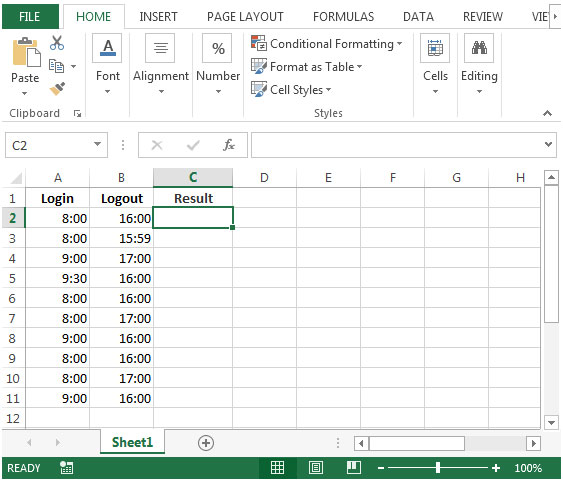Image resolution: width=563 pixels, height=481 pixels.
Task: Click the Paste clipboard icon
Action: (26, 52)
